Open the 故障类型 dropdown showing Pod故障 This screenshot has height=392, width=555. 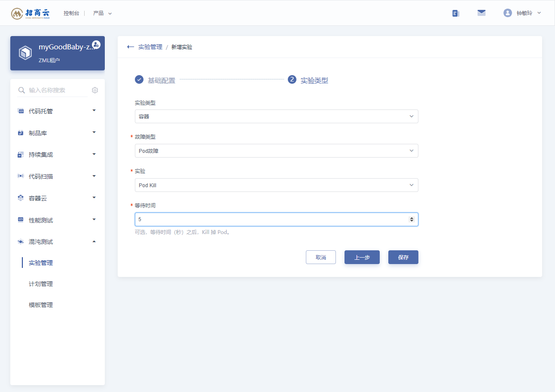pyautogui.click(x=277, y=151)
